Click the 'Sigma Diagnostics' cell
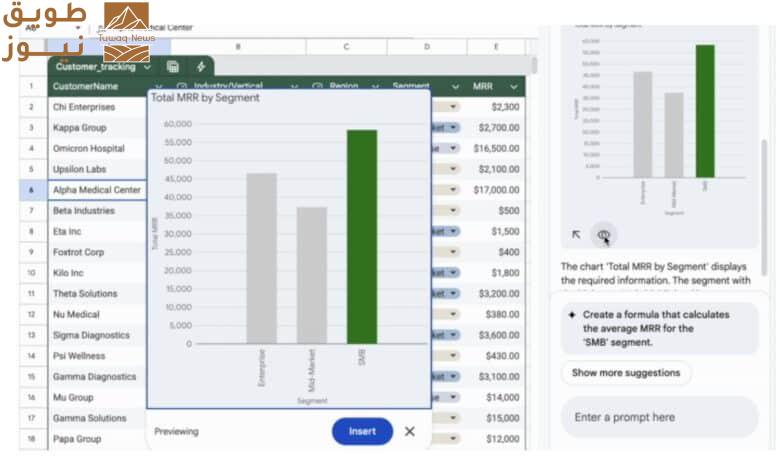This screenshot has height=470, width=780. coord(98,335)
